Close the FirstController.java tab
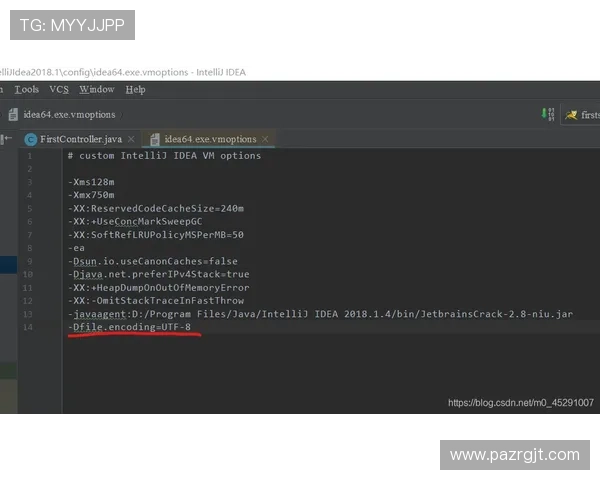The width and height of the screenshot is (600, 480). click(131, 139)
